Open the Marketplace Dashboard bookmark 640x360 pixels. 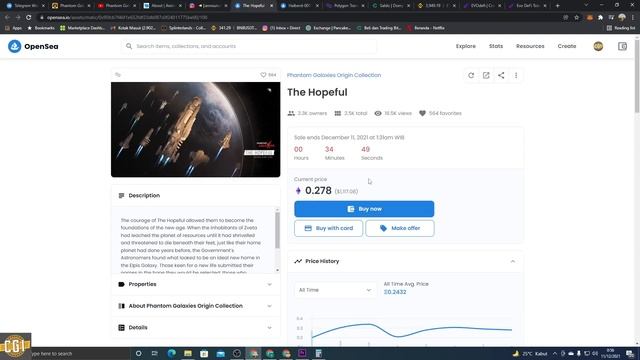pyautogui.click(x=82, y=28)
